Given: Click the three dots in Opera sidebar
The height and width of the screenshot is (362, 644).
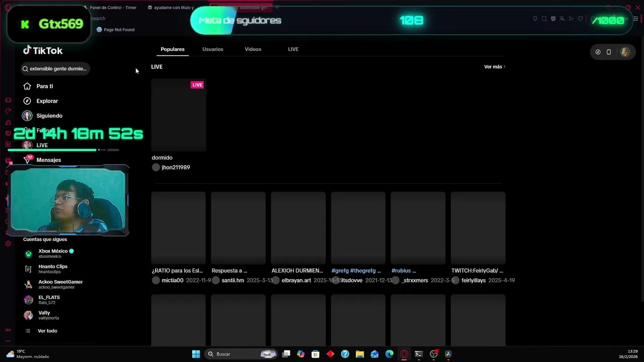Looking at the screenshot, I should point(8,341).
